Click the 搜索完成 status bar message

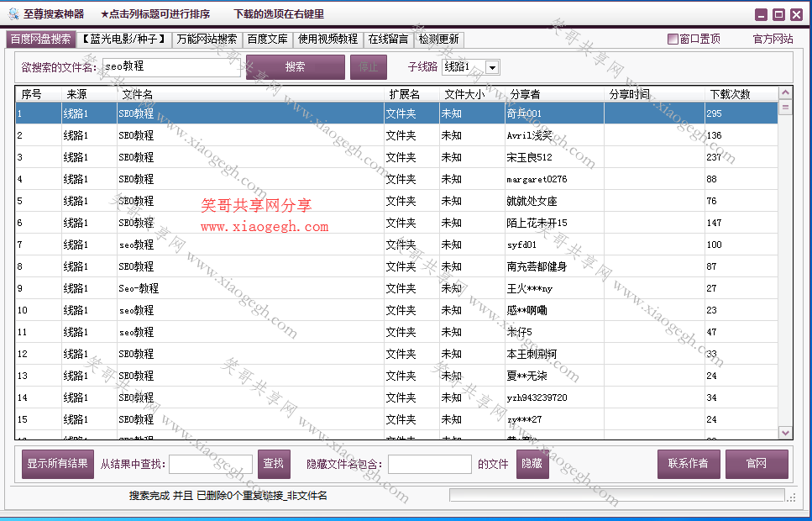228,496
